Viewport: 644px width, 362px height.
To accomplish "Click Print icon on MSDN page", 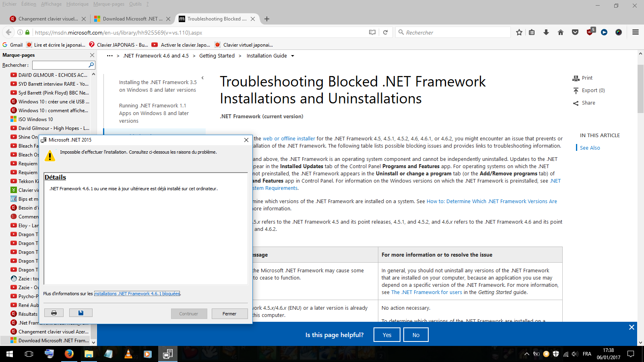I will click(582, 78).
